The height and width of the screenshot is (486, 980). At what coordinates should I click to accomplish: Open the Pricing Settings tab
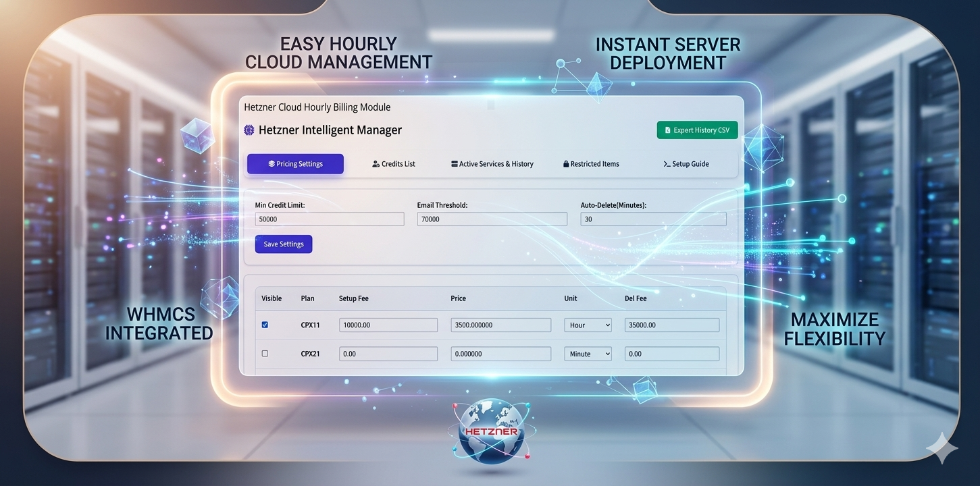295,164
